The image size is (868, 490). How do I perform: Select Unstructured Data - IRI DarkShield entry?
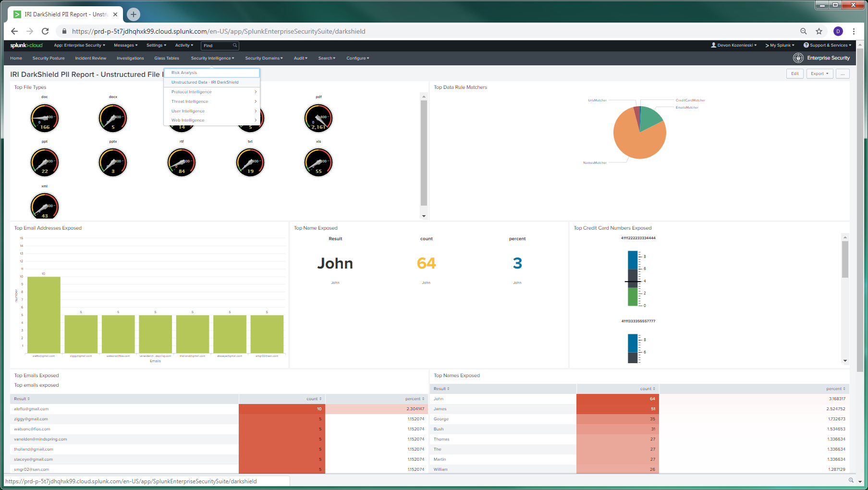pyautogui.click(x=212, y=82)
